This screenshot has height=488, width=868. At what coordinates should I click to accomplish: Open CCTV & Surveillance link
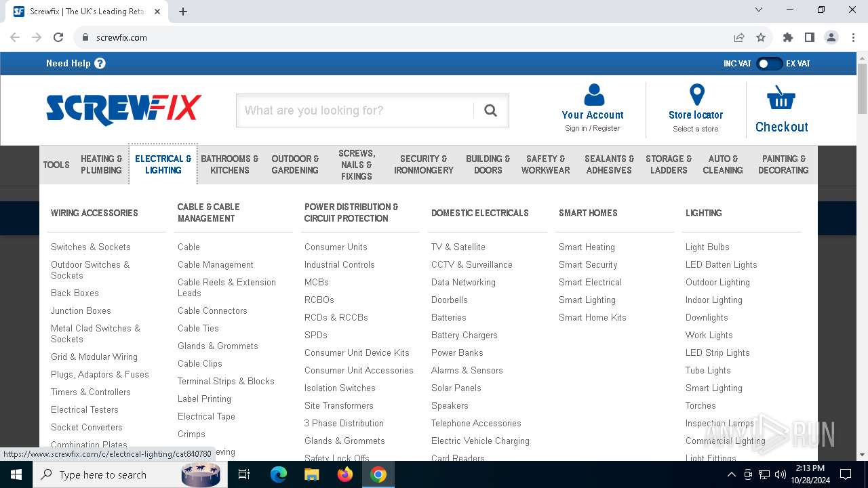(472, 264)
